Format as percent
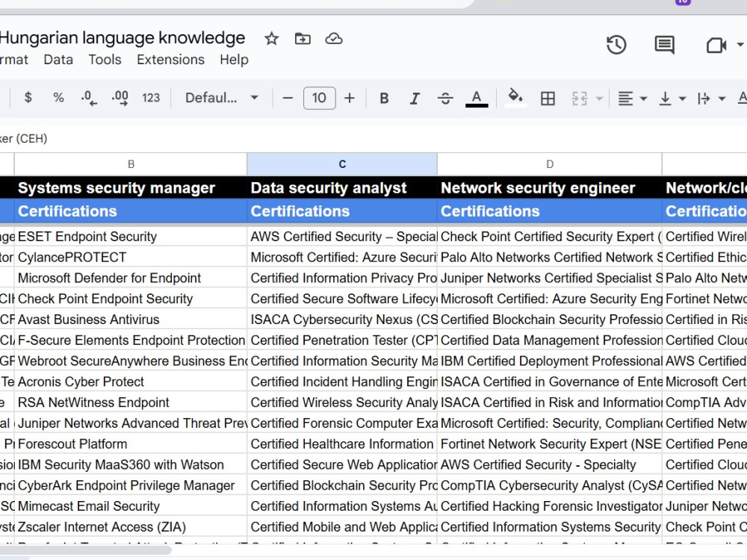 pyautogui.click(x=58, y=98)
